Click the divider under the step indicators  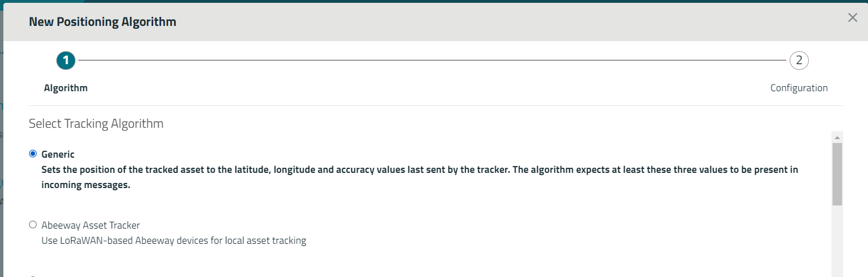point(435,105)
